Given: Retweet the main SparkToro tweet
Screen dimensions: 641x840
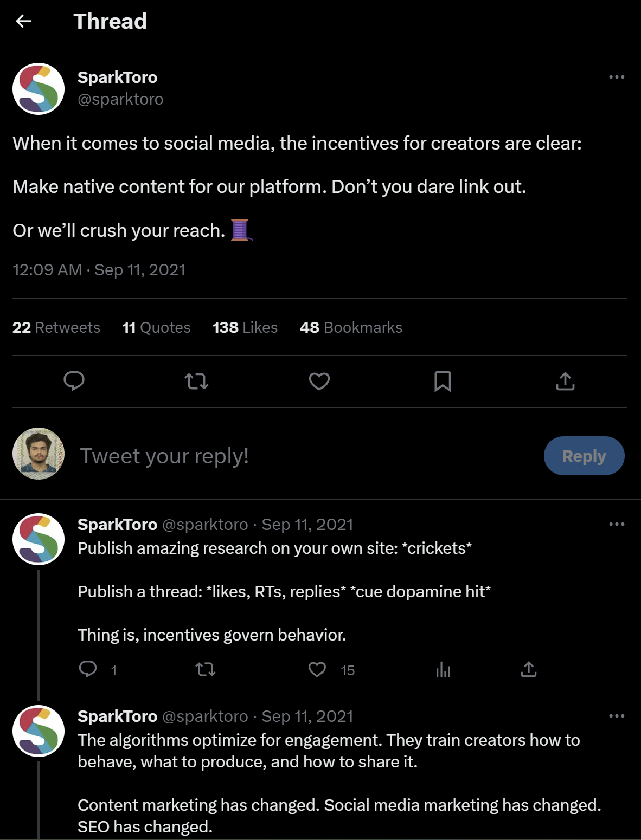Looking at the screenshot, I should pos(196,381).
